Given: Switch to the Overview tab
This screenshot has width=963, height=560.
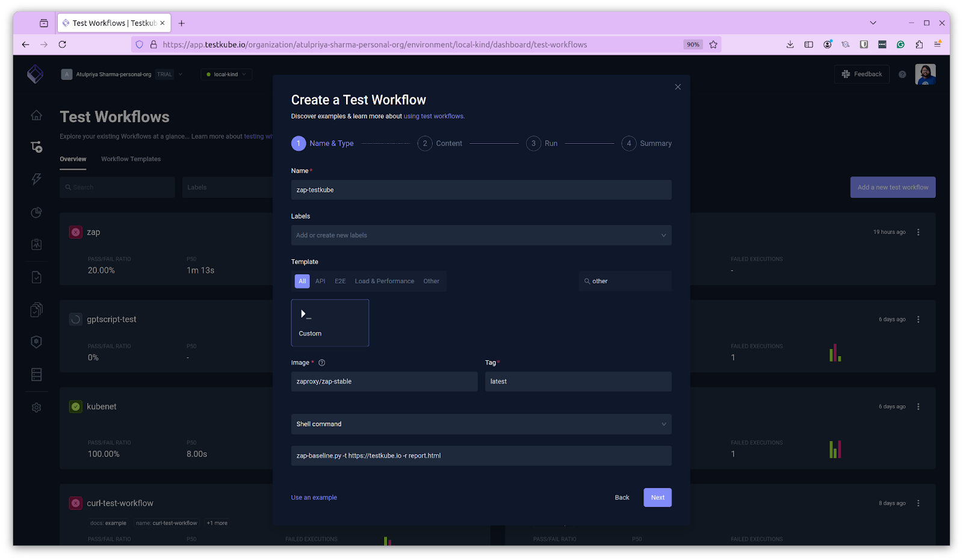Looking at the screenshot, I should click(73, 159).
